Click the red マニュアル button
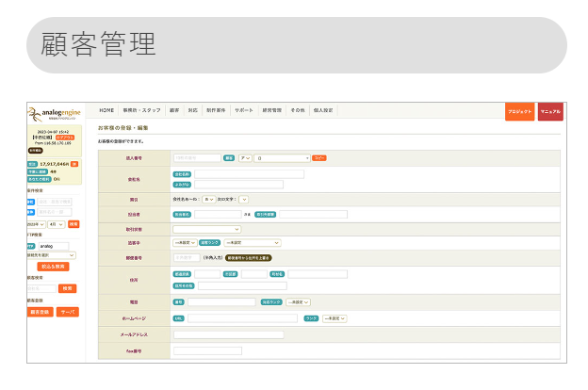 tap(550, 111)
